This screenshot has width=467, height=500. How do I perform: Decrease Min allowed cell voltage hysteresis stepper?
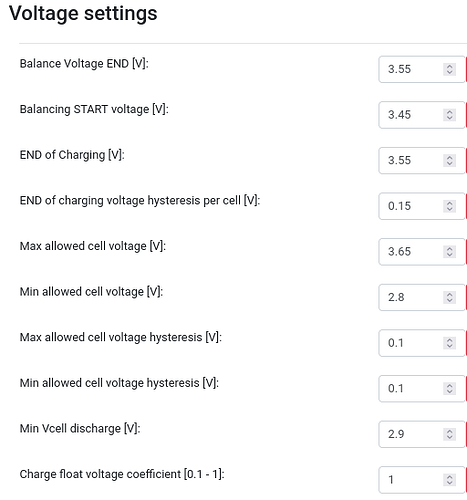(x=449, y=392)
